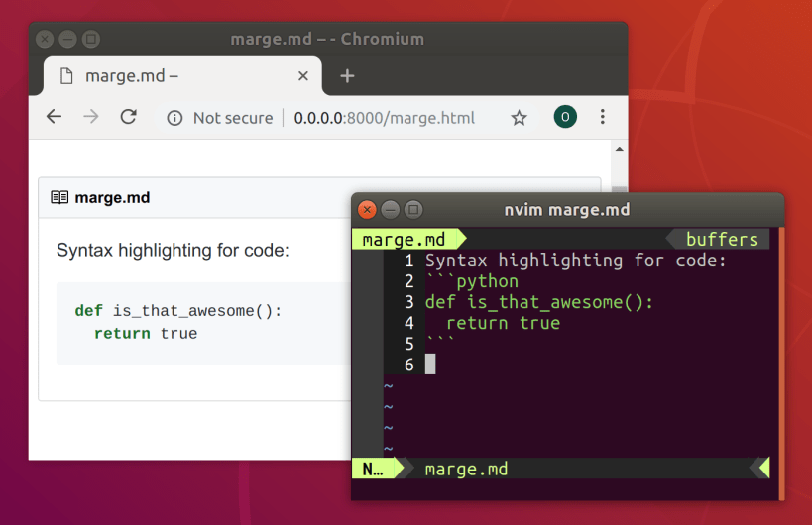Click the book icon beside marge.md heading
This screenshot has width=812, height=525.
tap(59, 197)
